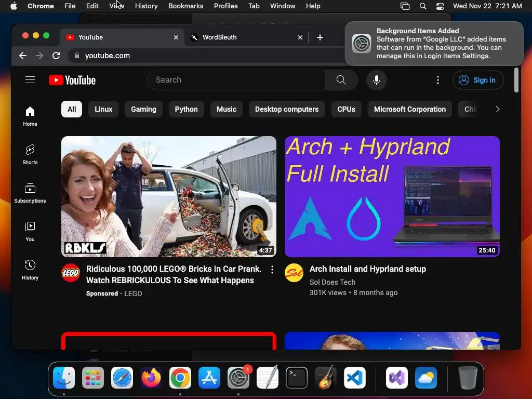The height and width of the screenshot is (399, 532).
Task: Click the address bar padlock icon
Action: [x=77, y=56]
